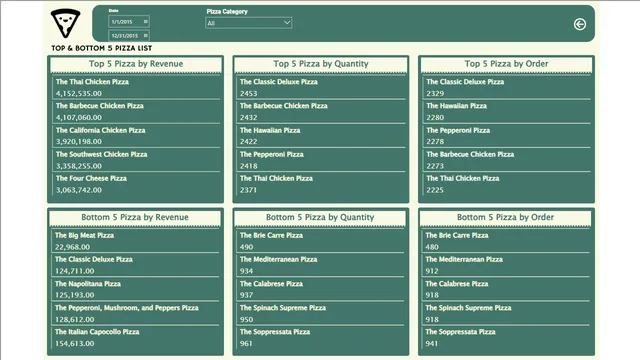Click revenue value 3,920,198.00
Screen dimensions: 640x360
79,142
